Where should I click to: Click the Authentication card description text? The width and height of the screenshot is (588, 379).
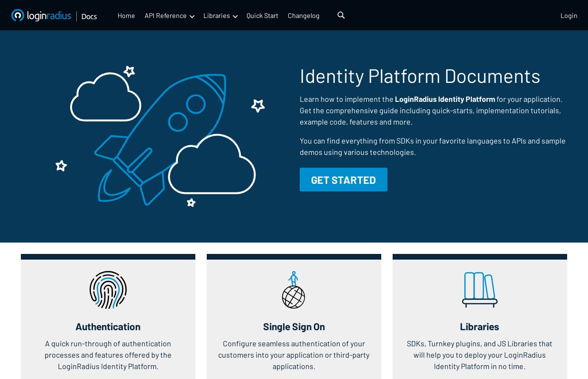click(108, 355)
